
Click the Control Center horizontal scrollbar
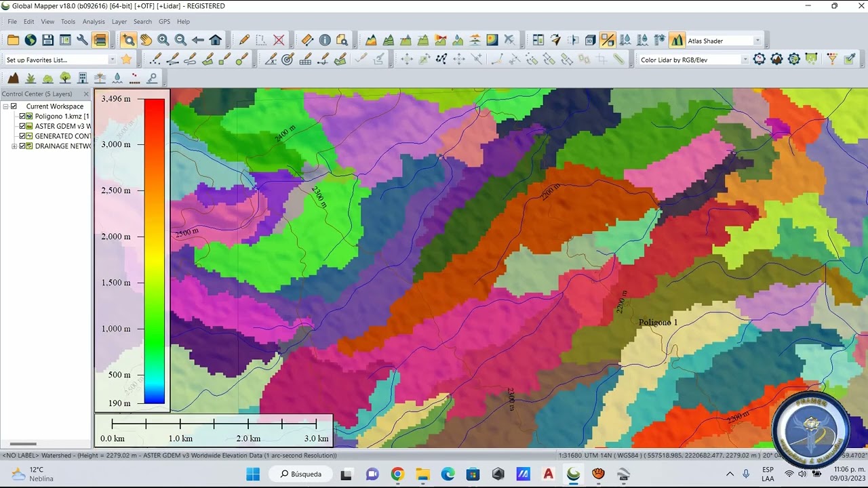click(x=23, y=444)
